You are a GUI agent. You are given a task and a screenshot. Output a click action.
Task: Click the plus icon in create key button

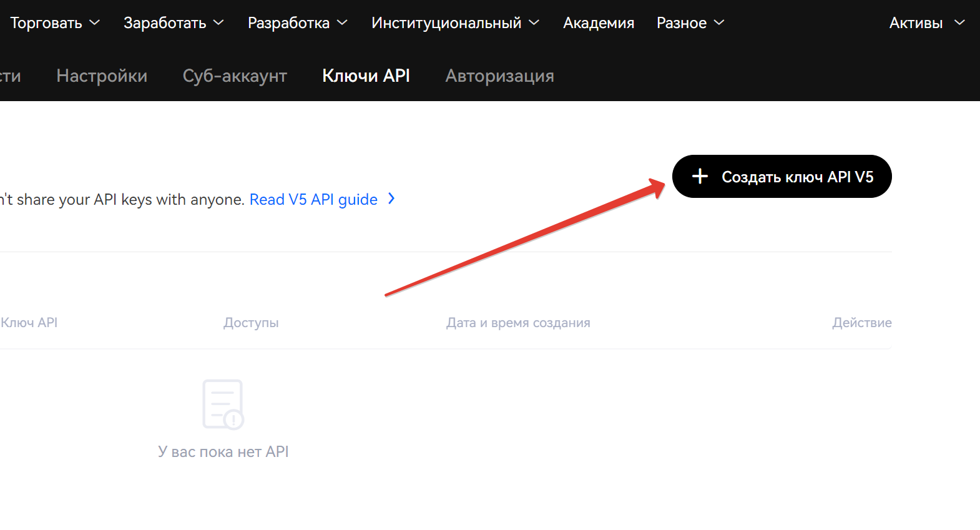point(700,177)
